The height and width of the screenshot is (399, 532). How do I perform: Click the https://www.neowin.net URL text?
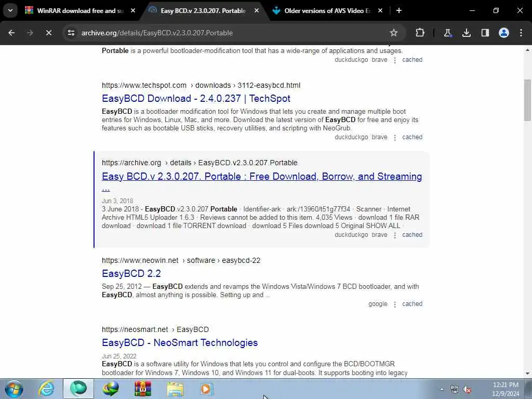[140, 261]
